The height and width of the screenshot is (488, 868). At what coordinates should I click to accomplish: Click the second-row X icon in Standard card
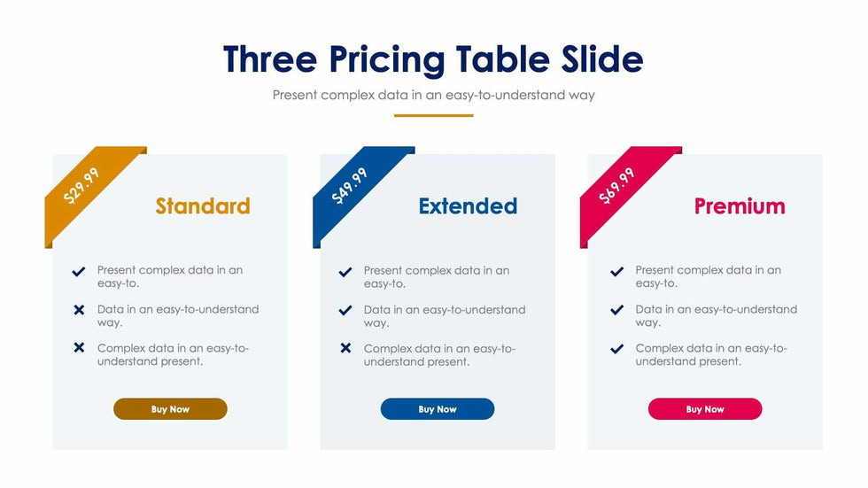click(79, 310)
